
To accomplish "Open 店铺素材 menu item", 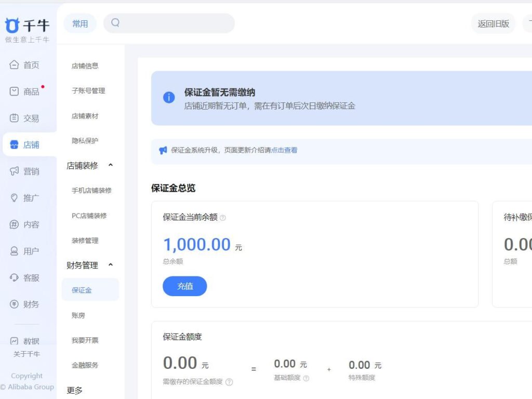I will tap(85, 116).
